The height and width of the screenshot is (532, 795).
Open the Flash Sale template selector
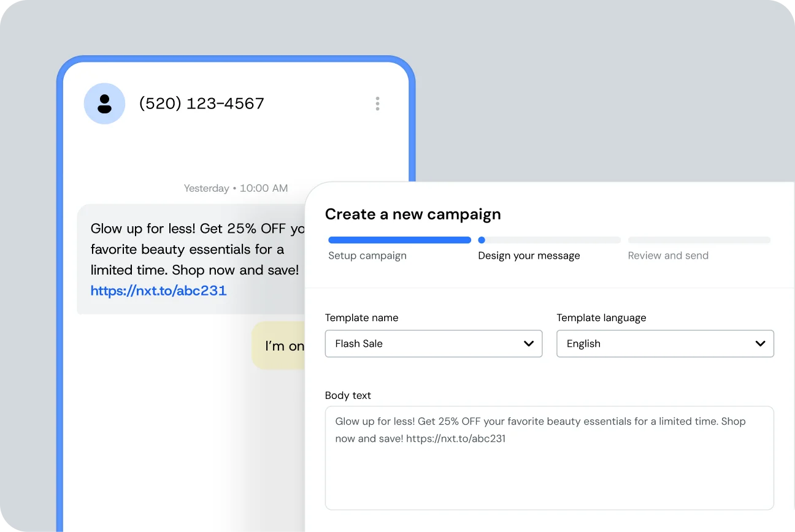433,344
